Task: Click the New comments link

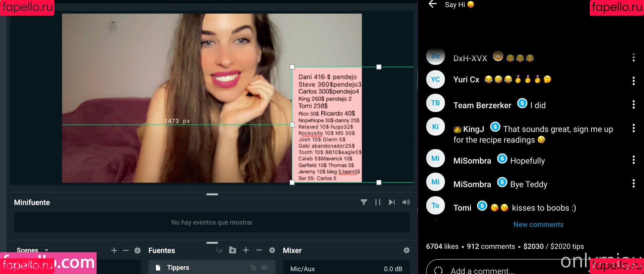Action: click(538, 225)
